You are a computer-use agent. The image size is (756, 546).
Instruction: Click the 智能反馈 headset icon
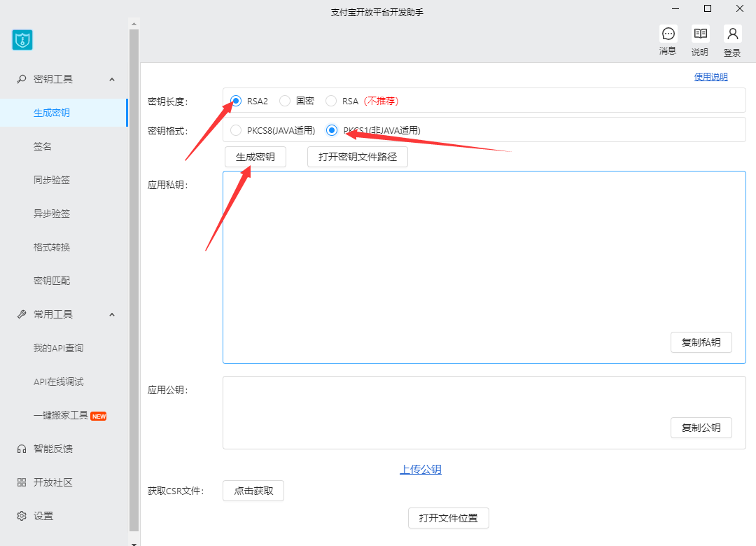pos(22,449)
